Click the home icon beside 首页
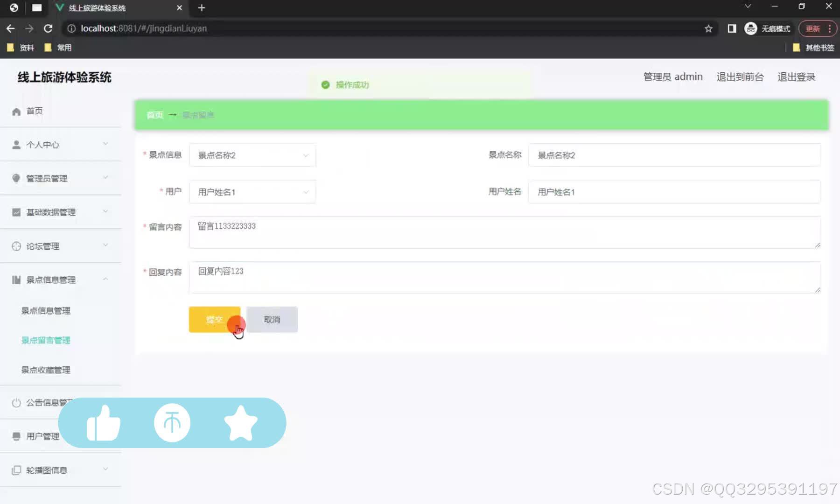This screenshot has width=840, height=504. pyautogui.click(x=16, y=112)
